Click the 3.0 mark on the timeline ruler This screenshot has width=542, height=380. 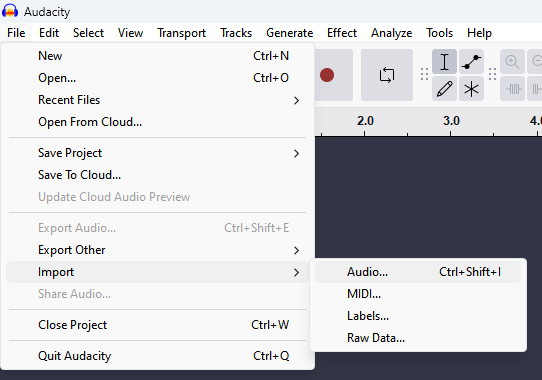click(x=451, y=121)
